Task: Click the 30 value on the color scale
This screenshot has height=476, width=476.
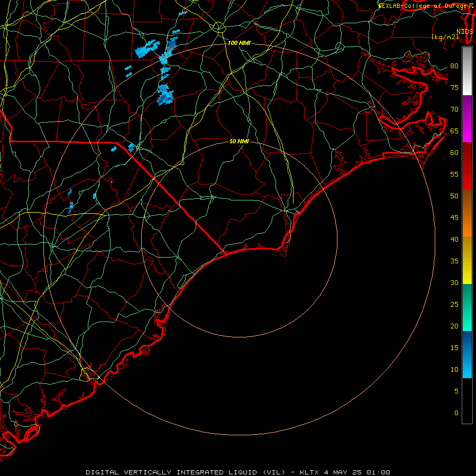Action: [454, 282]
